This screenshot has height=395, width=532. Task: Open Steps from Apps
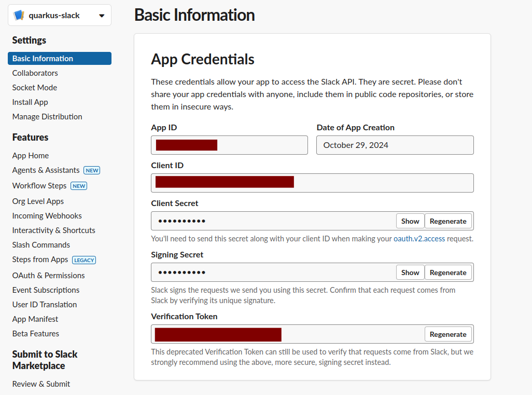click(x=40, y=260)
